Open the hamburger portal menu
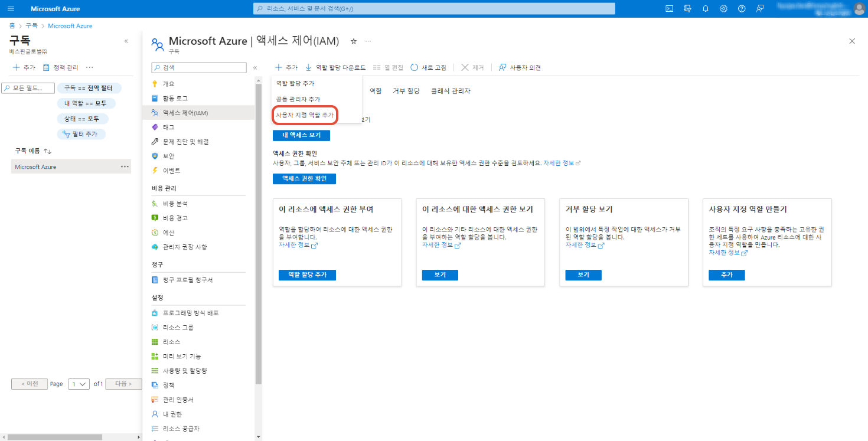This screenshot has width=868, height=441. pos(11,9)
